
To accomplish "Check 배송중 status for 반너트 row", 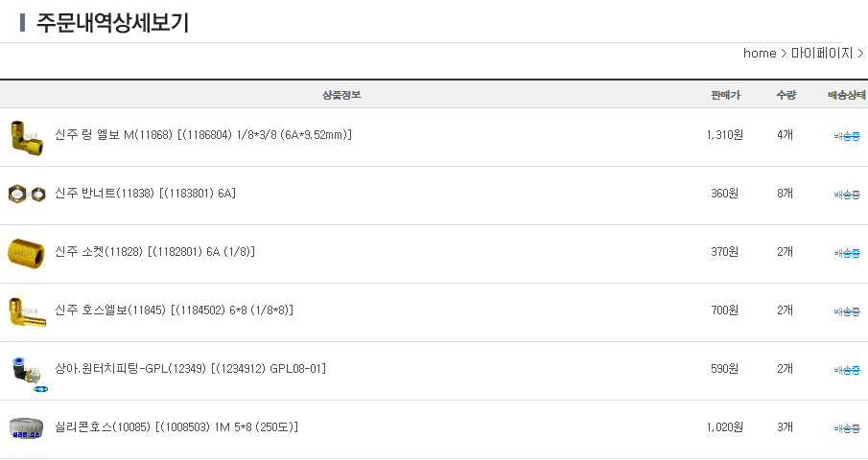I will coord(847,195).
